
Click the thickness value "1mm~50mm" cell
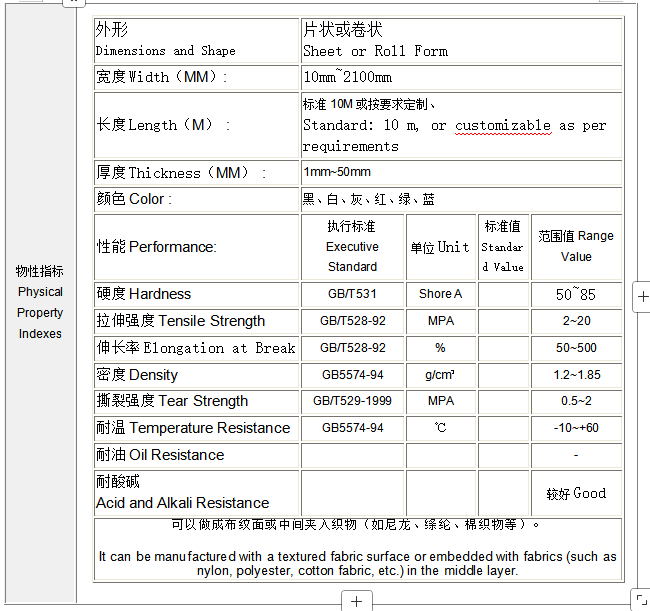click(x=461, y=172)
